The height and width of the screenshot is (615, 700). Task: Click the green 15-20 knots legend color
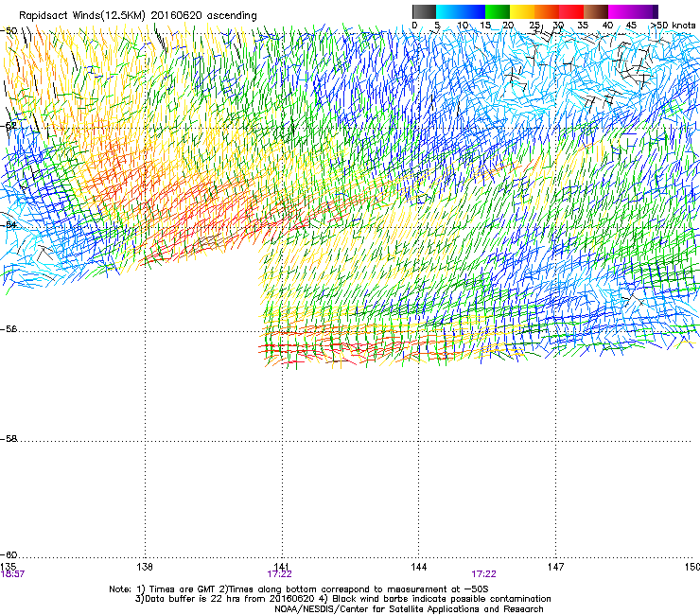coord(498,11)
